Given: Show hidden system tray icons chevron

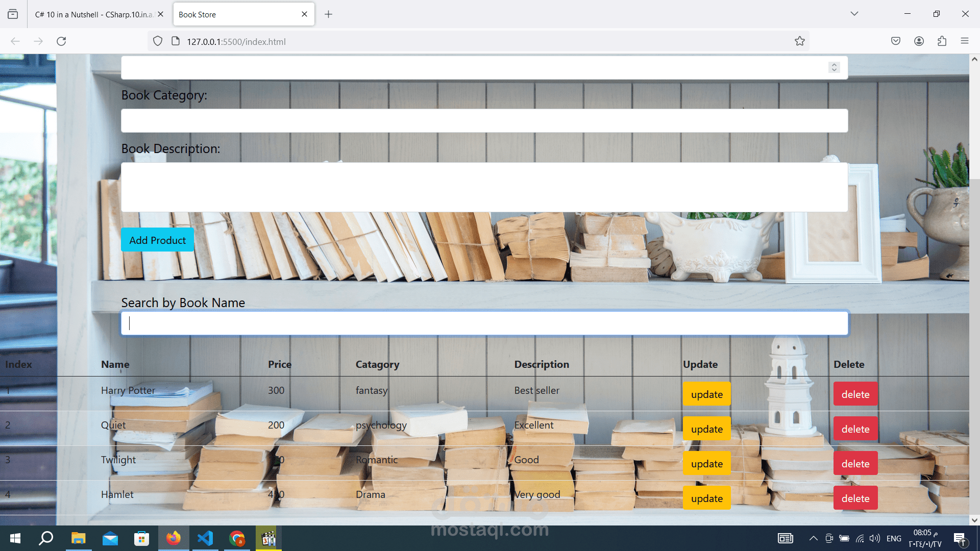Looking at the screenshot, I should click(x=813, y=538).
